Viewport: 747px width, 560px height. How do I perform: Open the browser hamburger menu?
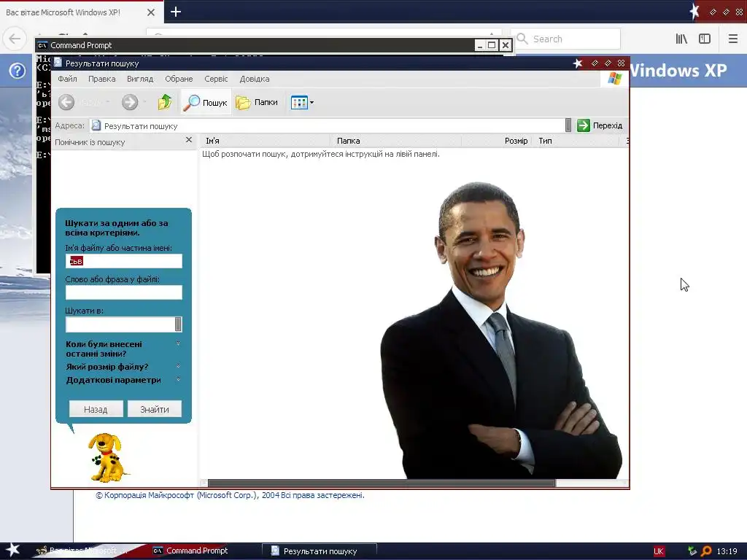tap(732, 39)
